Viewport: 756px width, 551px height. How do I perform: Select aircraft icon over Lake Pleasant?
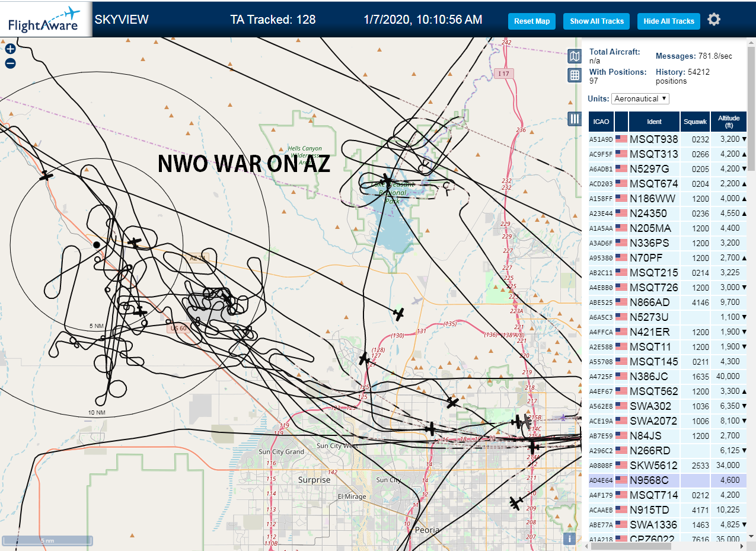(x=387, y=179)
